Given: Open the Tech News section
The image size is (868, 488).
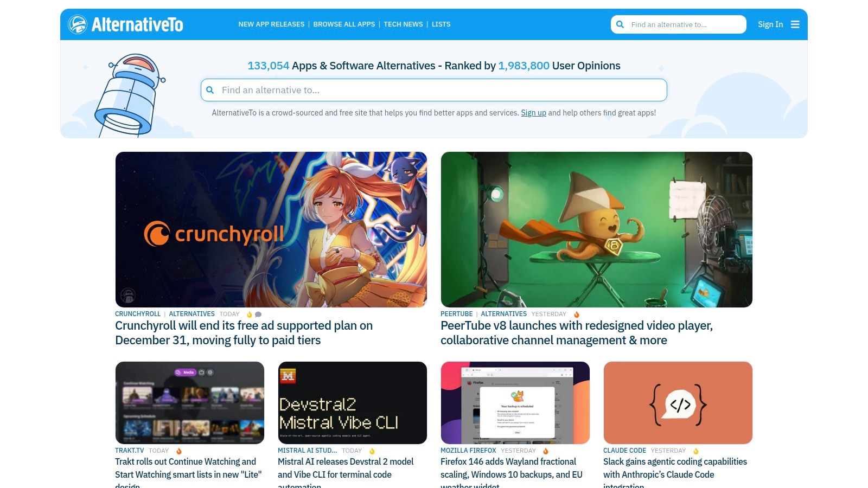Looking at the screenshot, I should coord(403,24).
